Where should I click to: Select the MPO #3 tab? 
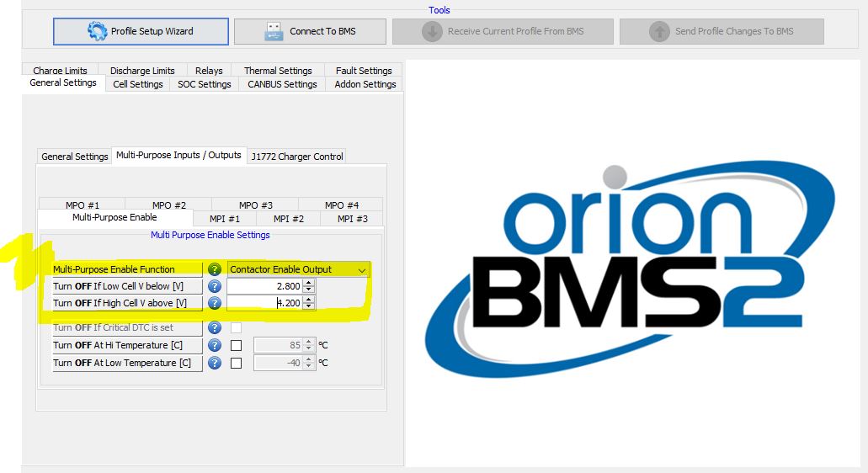click(255, 205)
